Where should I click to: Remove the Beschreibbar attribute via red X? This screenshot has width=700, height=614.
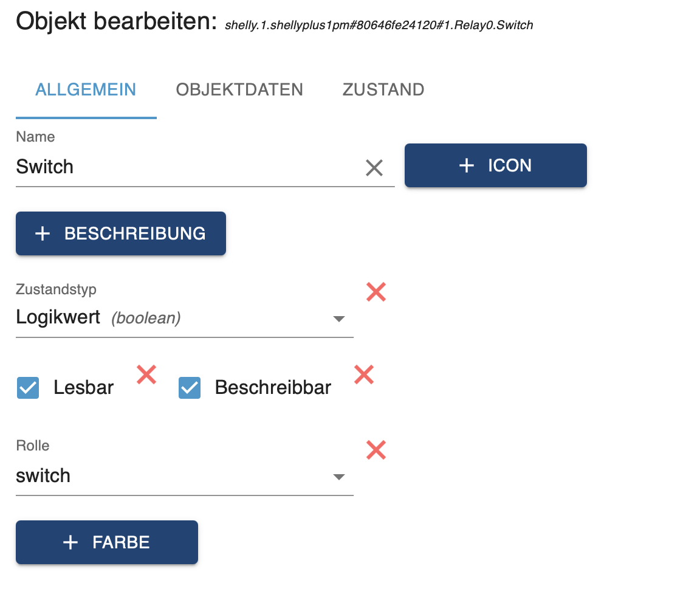[x=363, y=374]
